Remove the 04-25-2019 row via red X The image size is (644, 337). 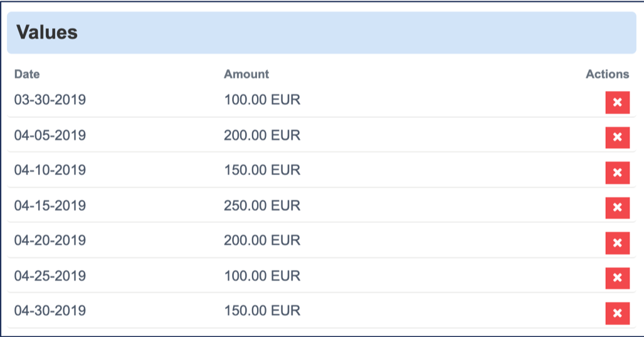[617, 278]
